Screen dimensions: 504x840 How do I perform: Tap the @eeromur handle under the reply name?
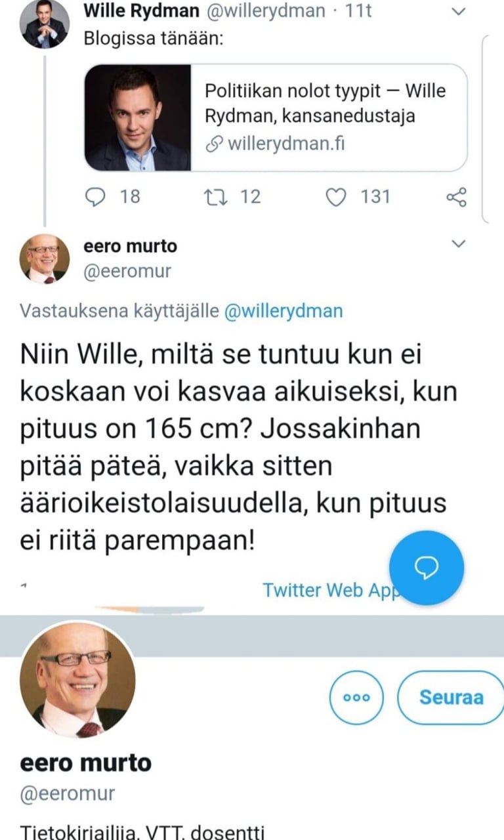pos(127,271)
